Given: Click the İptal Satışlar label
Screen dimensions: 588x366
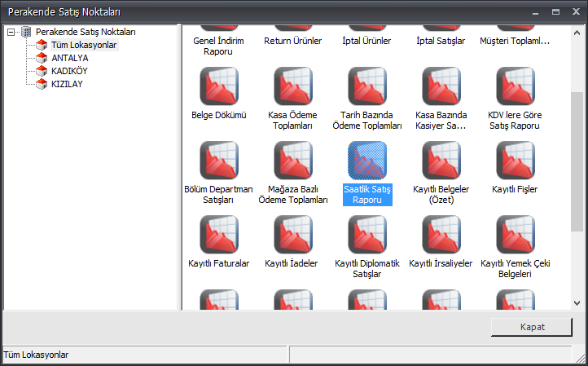Looking at the screenshot, I should tap(441, 41).
